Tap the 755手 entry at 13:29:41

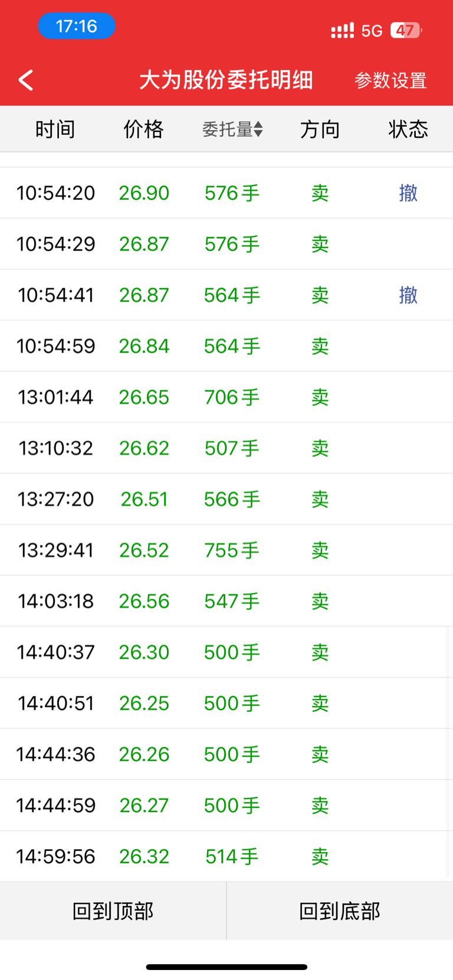231,550
